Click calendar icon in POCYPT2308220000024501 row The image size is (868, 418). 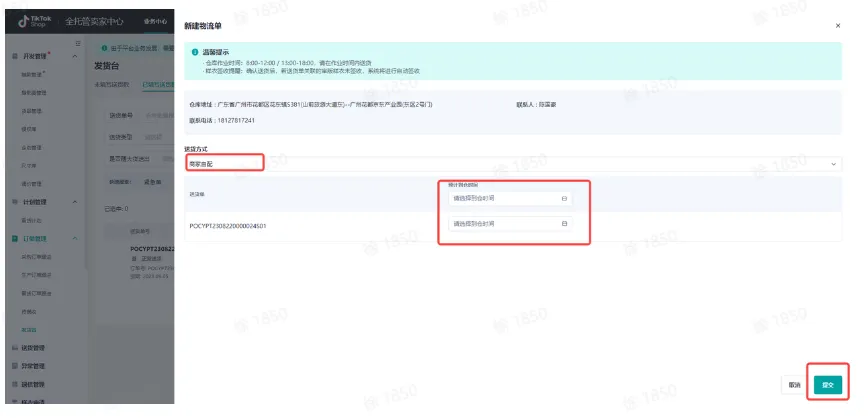coord(564,224)
